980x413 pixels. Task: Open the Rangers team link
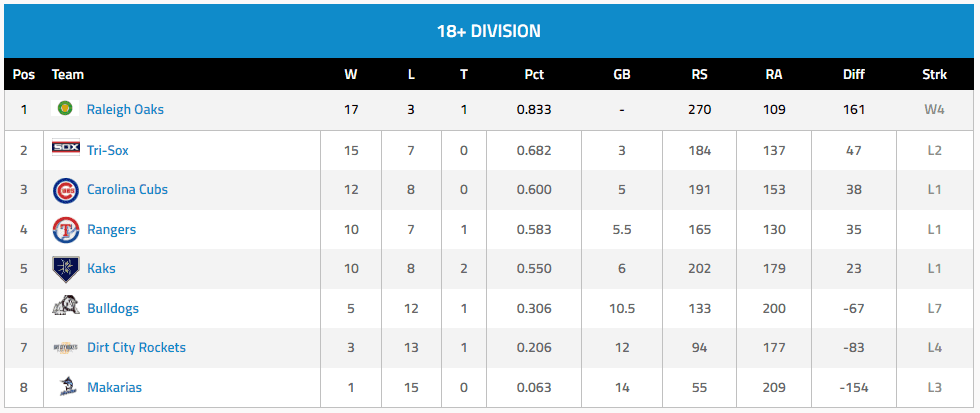pyautogui.click(x=111, y=229)
